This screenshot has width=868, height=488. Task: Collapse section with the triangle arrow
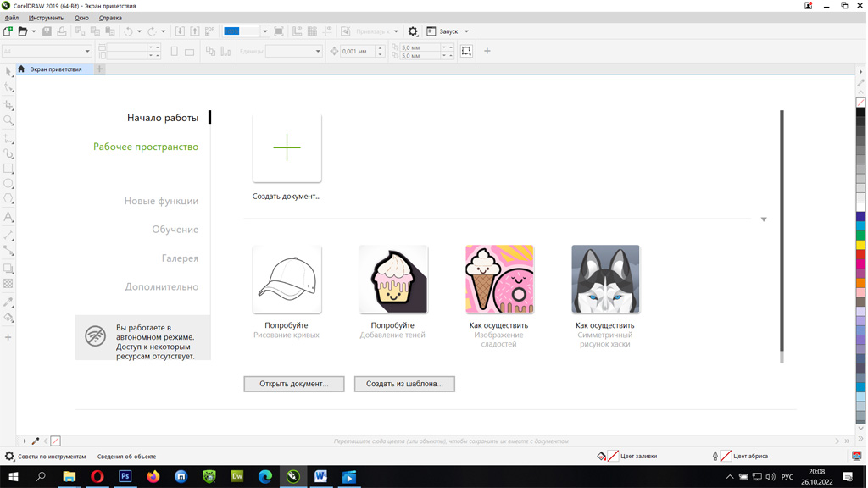pyautogui.click(x=764, y=219)
